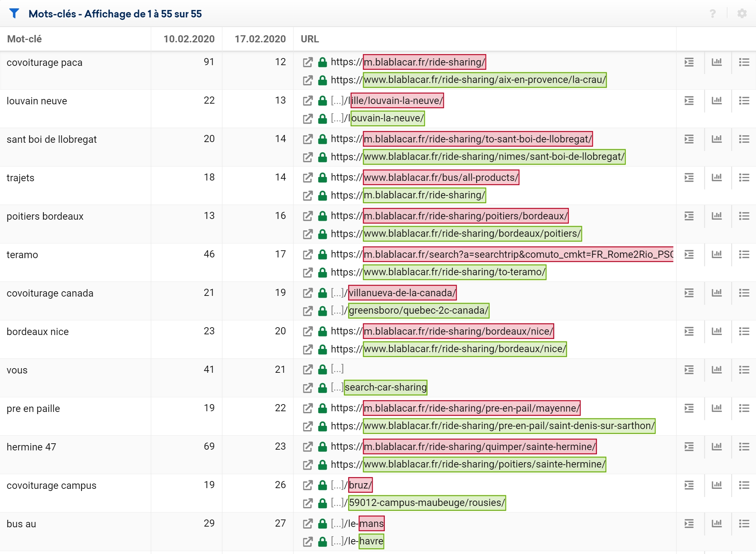Open list options for covoiturage paca row

coord(744,62)
